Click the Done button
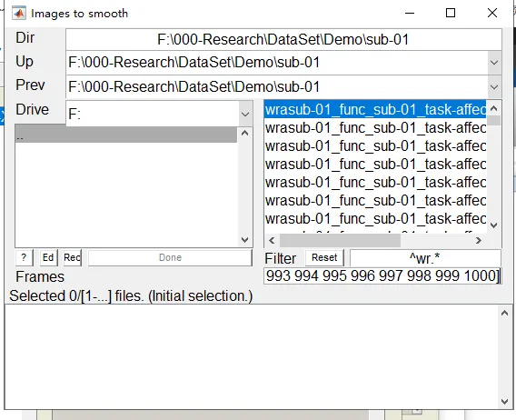 coord(170,257)
